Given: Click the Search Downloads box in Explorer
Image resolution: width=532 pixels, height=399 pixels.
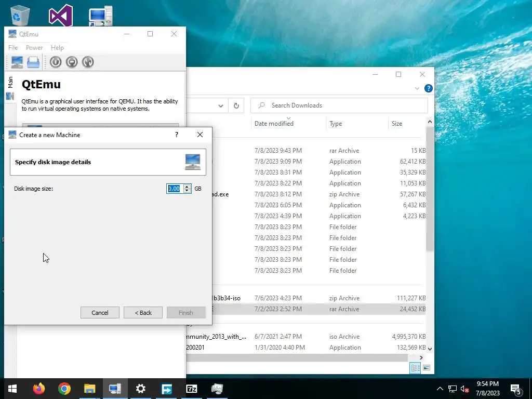Looking at the screenshot, I should (x=339, y=105).
